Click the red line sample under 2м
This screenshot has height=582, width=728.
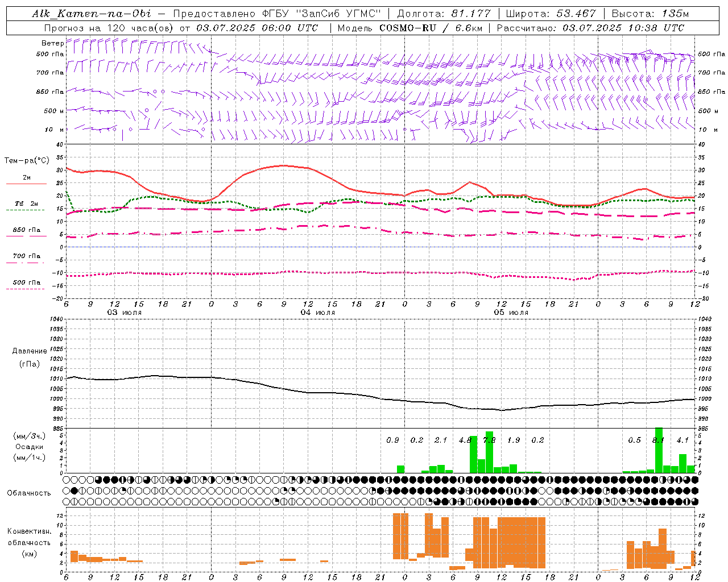tap(26, 184)
